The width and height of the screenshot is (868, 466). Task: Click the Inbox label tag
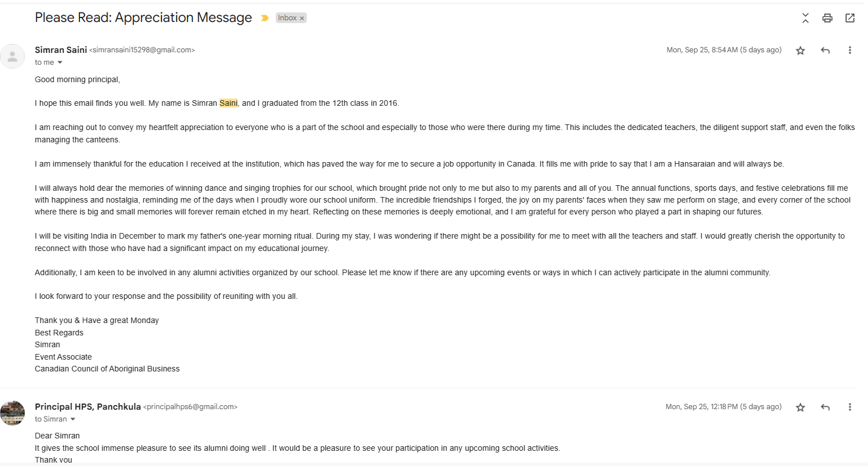point(287,18)
